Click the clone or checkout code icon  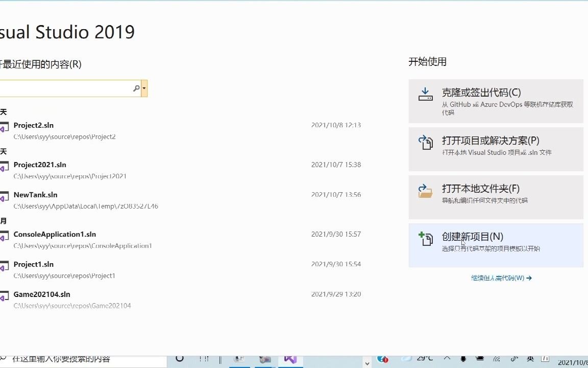pos(425,94)
